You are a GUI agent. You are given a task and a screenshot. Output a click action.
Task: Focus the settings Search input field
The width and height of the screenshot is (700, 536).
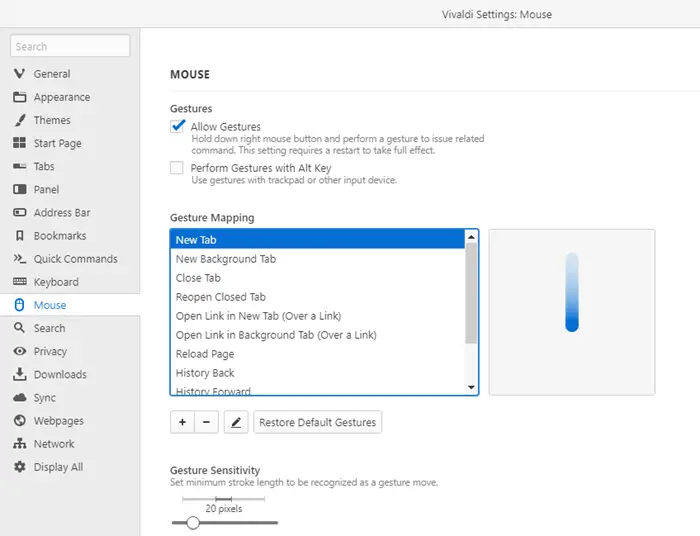point(70,46)
